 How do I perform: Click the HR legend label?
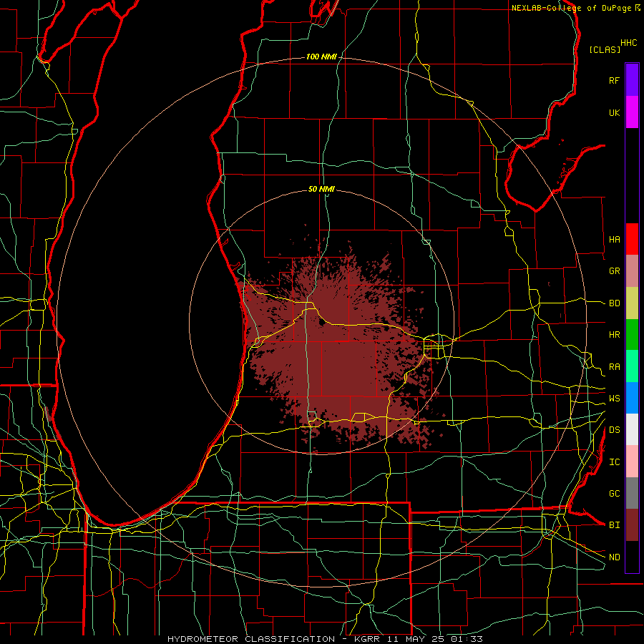[614, 335]
